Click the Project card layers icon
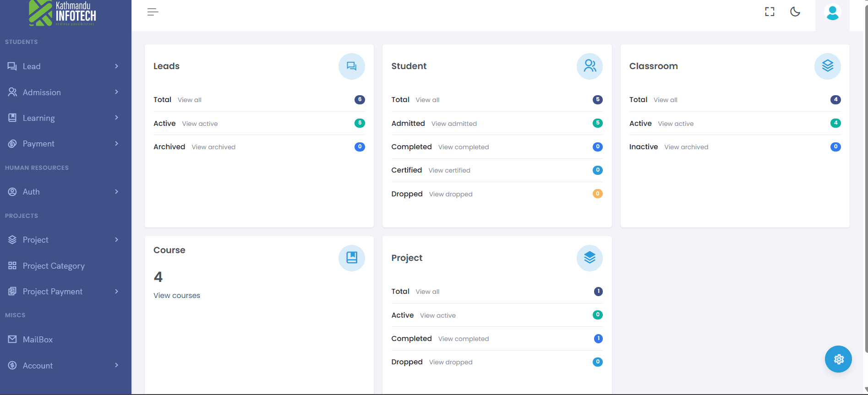The image size is (868, 395). tap(590, 258)
